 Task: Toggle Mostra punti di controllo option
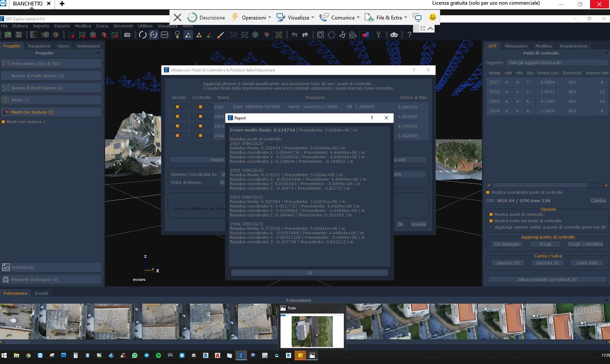pyautogui.click(x=491, y=215)
